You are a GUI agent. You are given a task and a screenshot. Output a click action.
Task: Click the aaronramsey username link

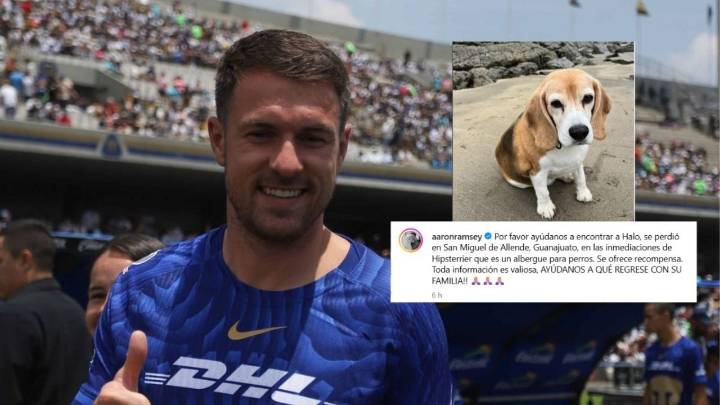click(x=456, y=236)
